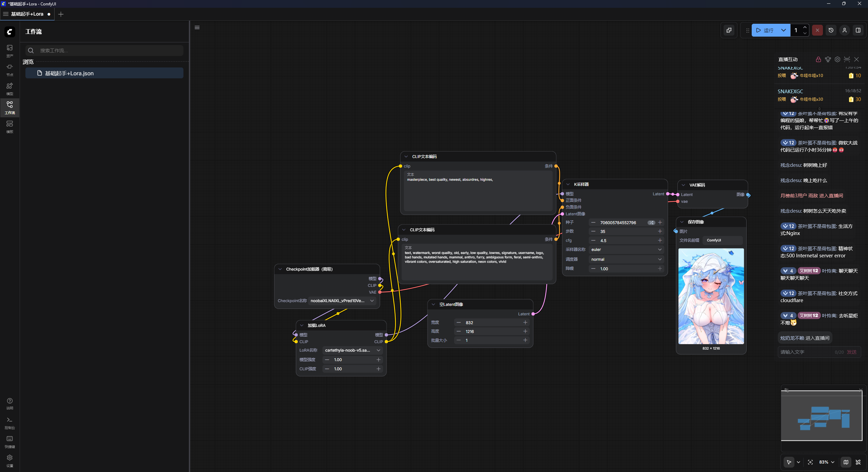Image resolution: width=868 pixels, height=472 pixels.
Task: Click the send button in chat
Action: coord(851,352)
